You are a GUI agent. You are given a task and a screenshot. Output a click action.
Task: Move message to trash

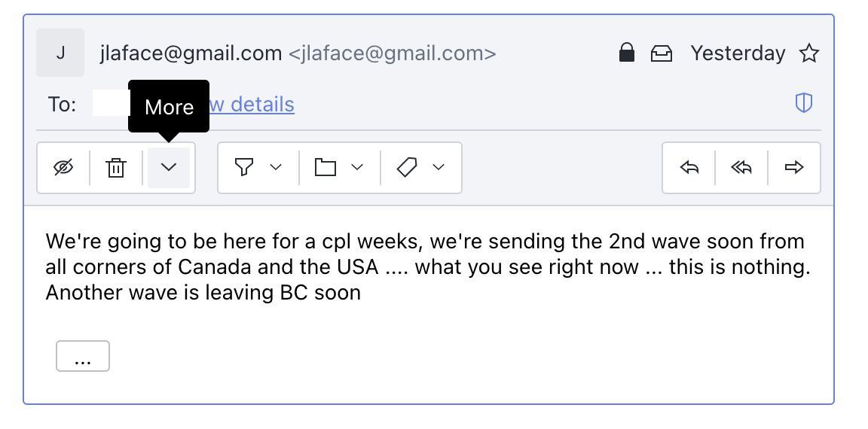(x=116, y=168)
